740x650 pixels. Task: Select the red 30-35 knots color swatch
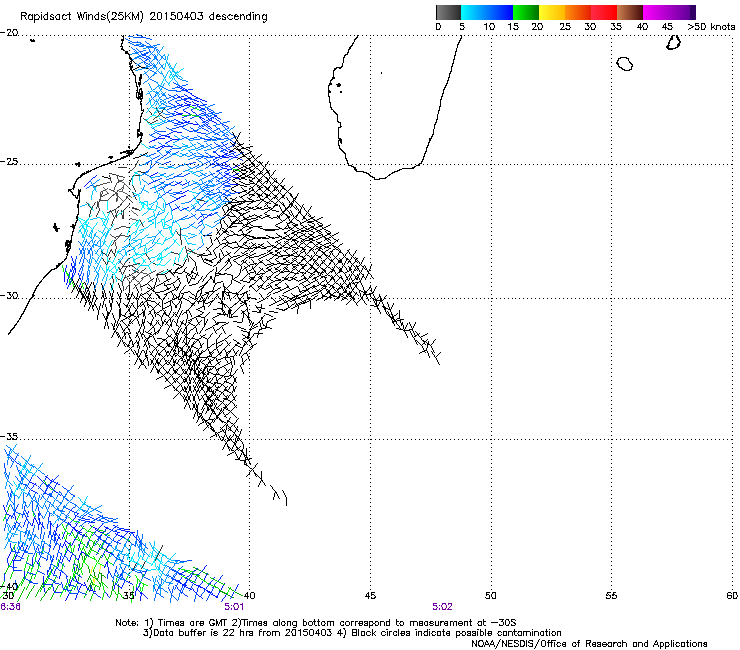click(604, 12)
